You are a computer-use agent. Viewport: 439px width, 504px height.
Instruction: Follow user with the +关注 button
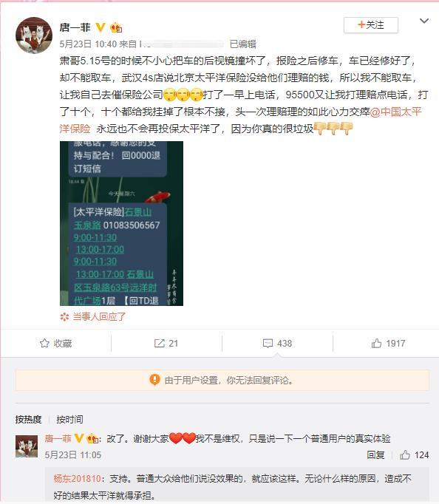(371, 25)
